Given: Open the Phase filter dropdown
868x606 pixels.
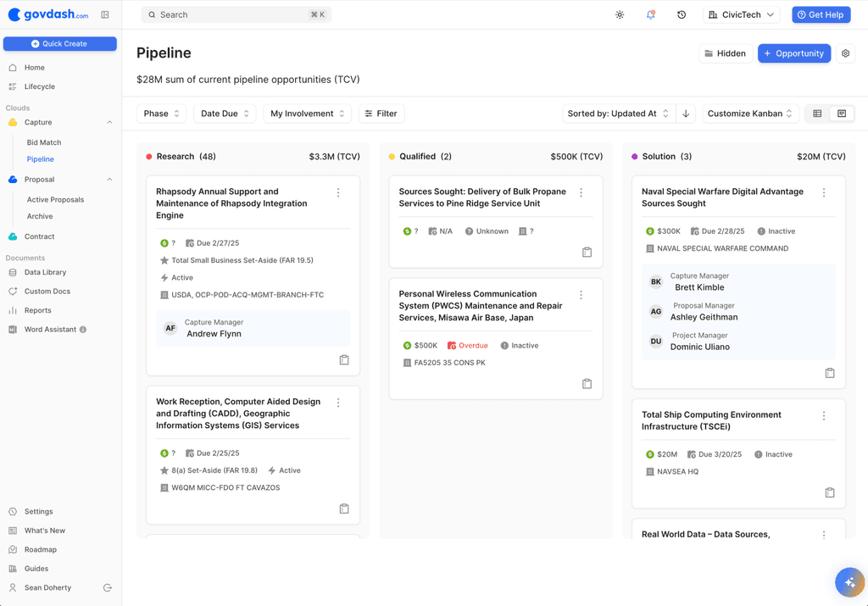Looking at the screenshot, I should (161, 113).
